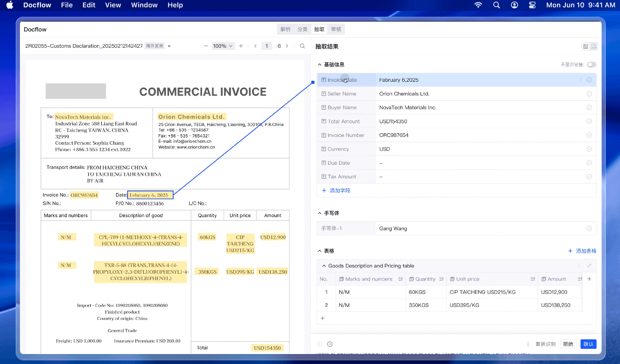Open sort options for the Quantity column
Screen dimensions: 620x364
pyautogui.click(x=441, y=279)
